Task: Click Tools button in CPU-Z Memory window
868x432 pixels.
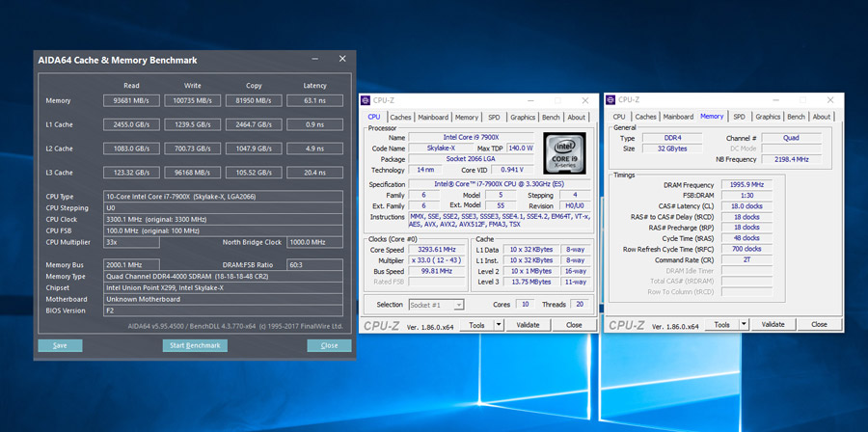Action: click(721, 325)
